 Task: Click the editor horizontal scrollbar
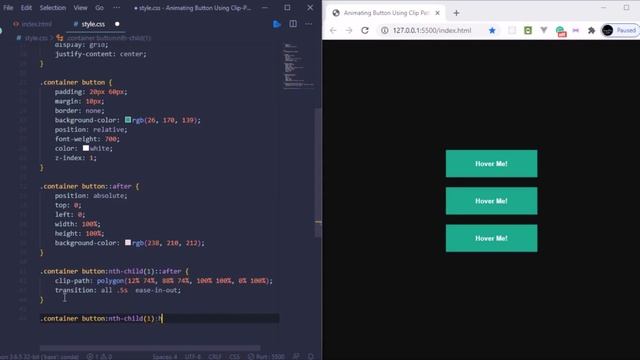(150, 348)
